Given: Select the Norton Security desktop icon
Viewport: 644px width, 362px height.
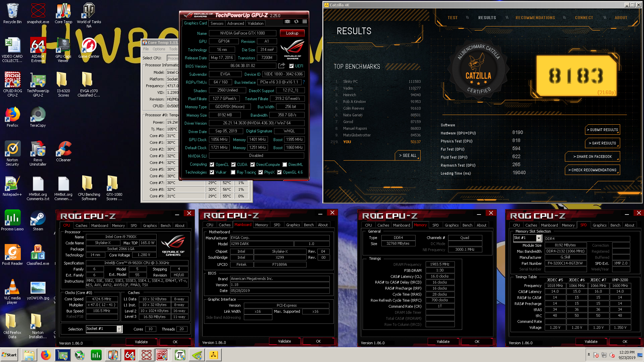Looking at the screenshot, I should click(12, 154).
